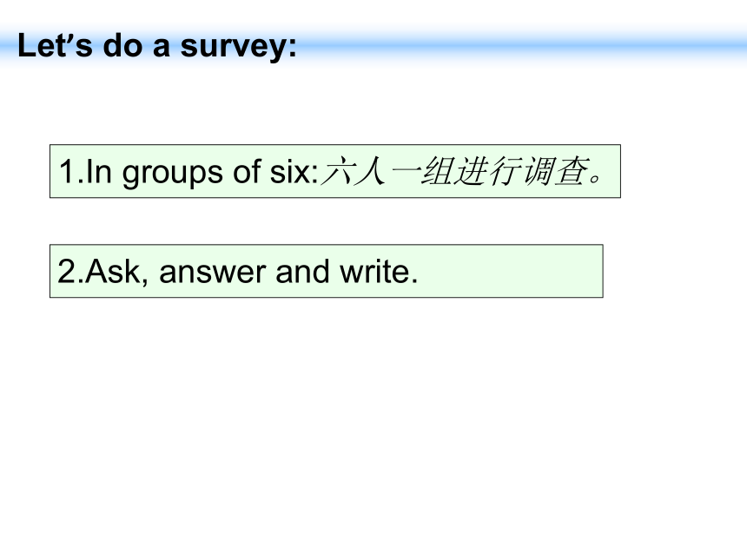
Task: Click the word "Ask," in the second box
Action: click(116, 273)
